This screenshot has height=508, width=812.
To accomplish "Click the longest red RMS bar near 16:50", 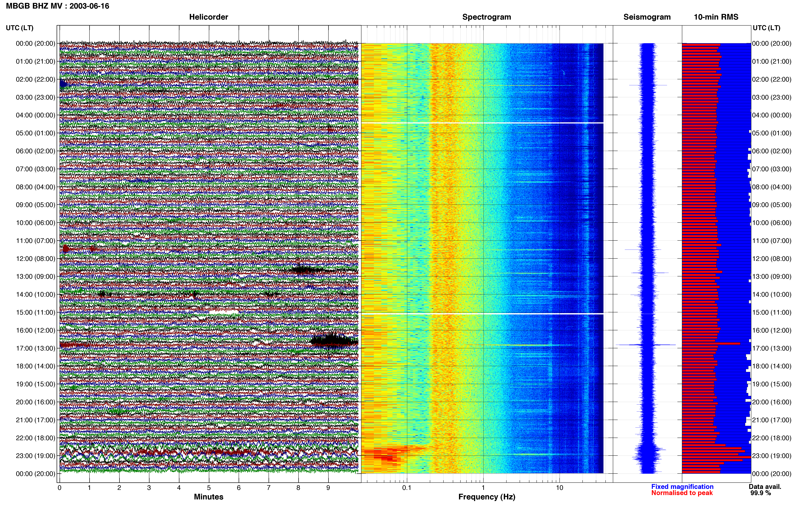I will (711, 343).
